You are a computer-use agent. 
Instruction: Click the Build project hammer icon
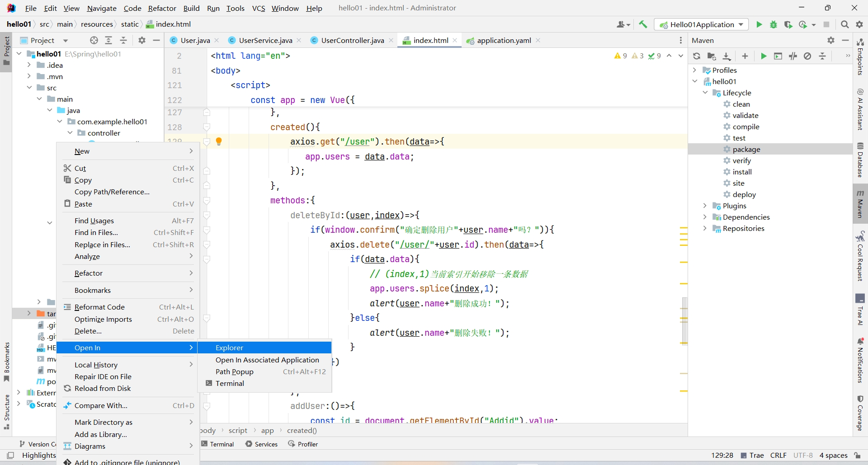tap(643, 24)
